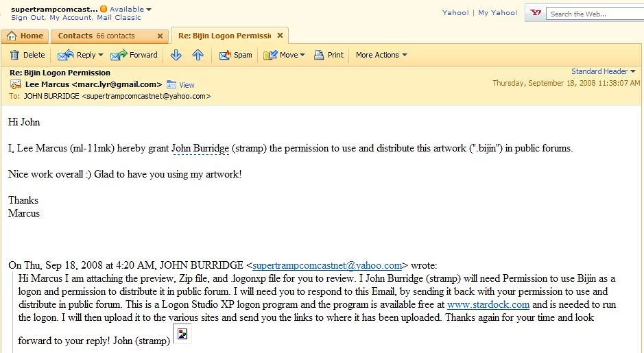Image resolution: width=644 pixels, height=353 pixels.
Task: Open the www.stardock.com link
Action: pyautogui.click(x=488, y=304)
